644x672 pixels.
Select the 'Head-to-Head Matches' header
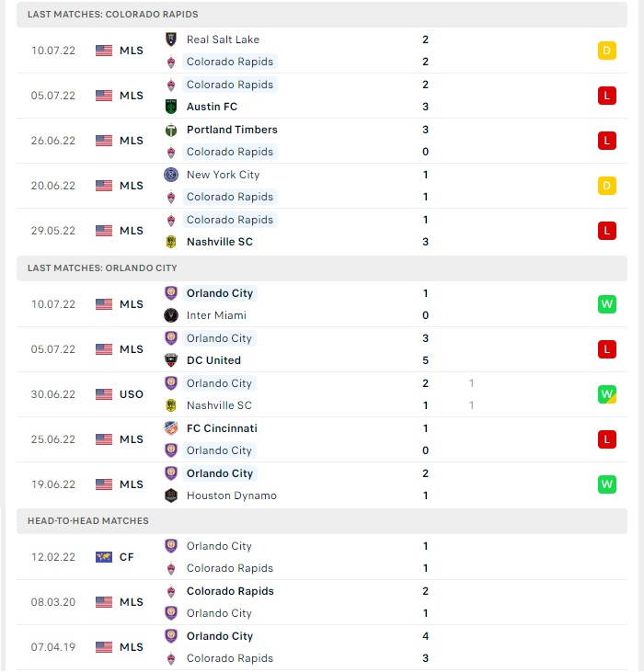point(322,521)
